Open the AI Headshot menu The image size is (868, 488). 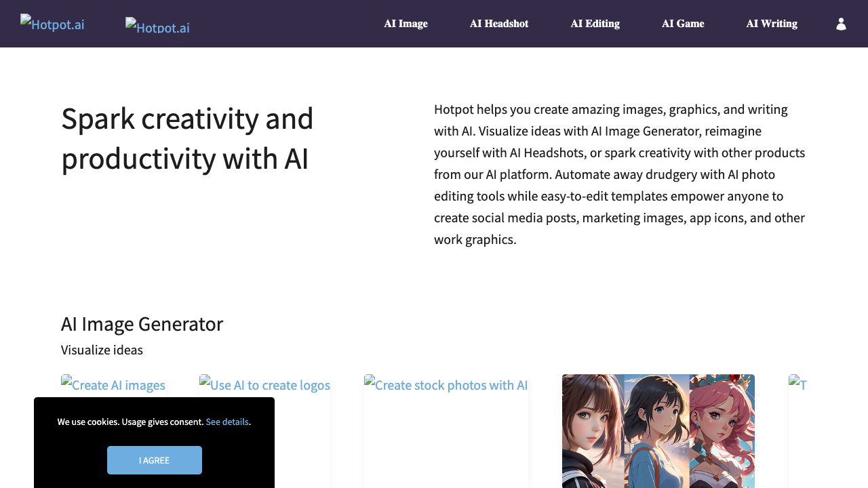point(498,24)
